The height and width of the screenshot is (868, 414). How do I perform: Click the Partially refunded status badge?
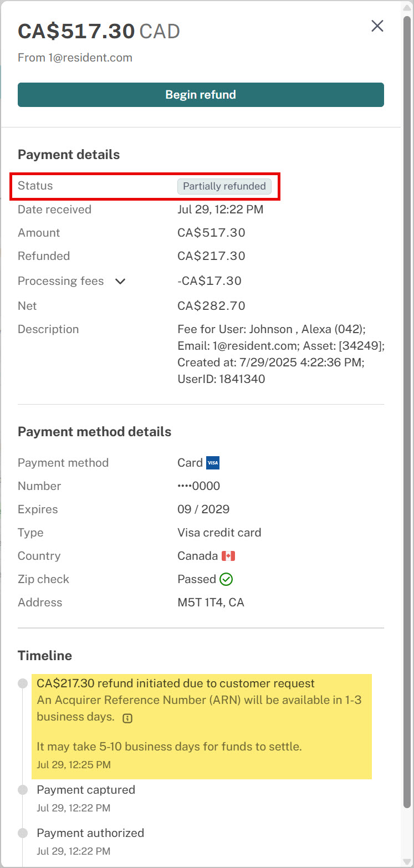[224, 186]
